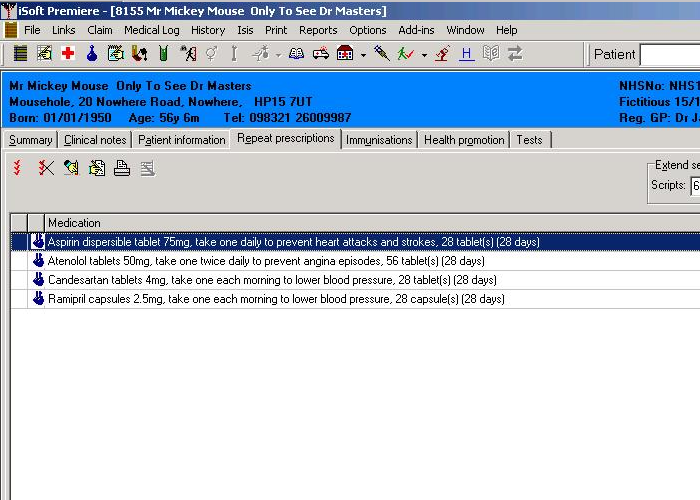Screen dimensions: 700x500
Task: Open the Print menu
Action: pos(276,30)
